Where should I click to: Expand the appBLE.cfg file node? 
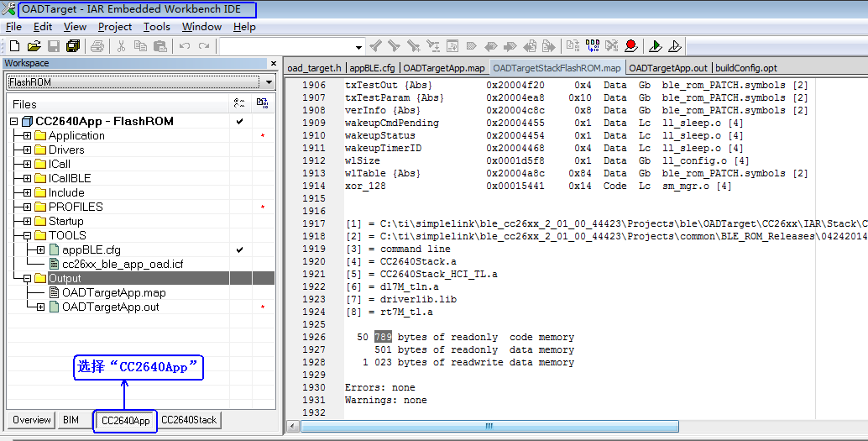point(40,249)
